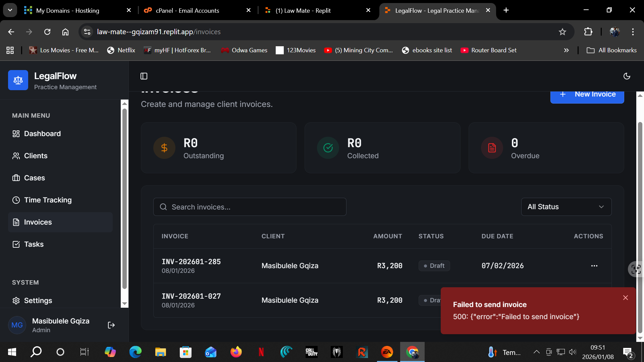Open the browser tab search dropdown

10,10
